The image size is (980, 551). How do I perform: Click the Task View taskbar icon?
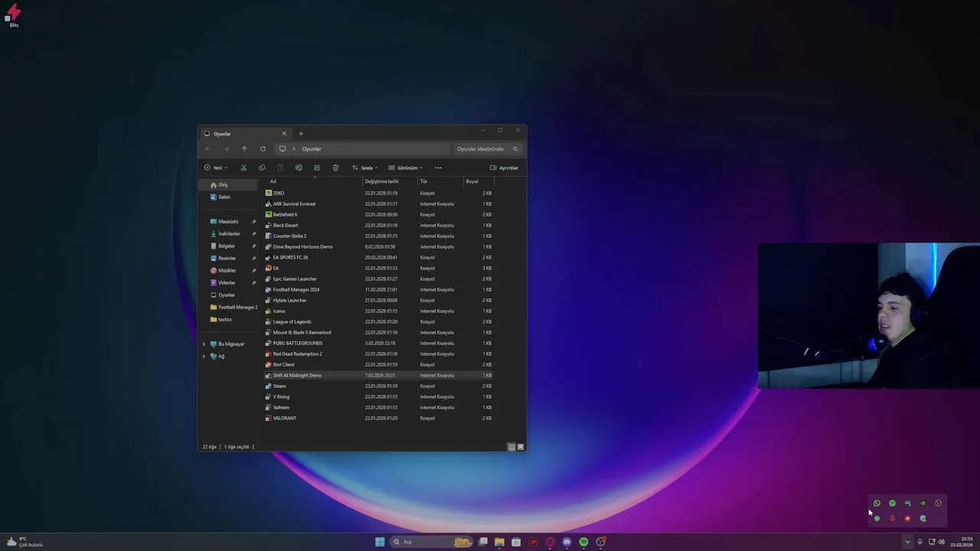click(482, 542)
